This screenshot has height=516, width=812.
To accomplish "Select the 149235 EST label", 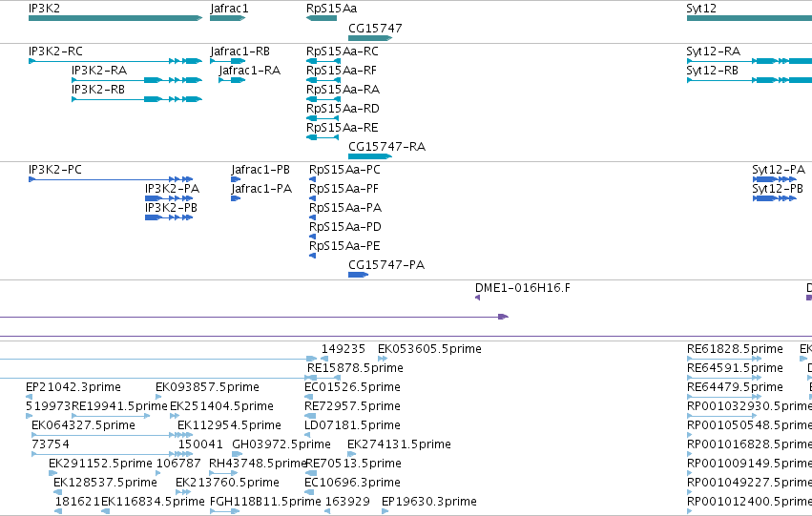I will point(343,349).
